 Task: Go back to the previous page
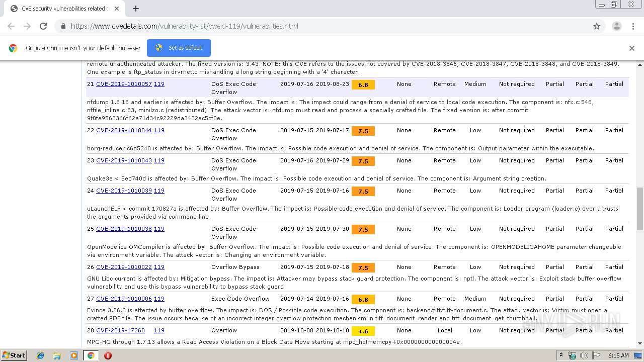[x=11, y=26]
